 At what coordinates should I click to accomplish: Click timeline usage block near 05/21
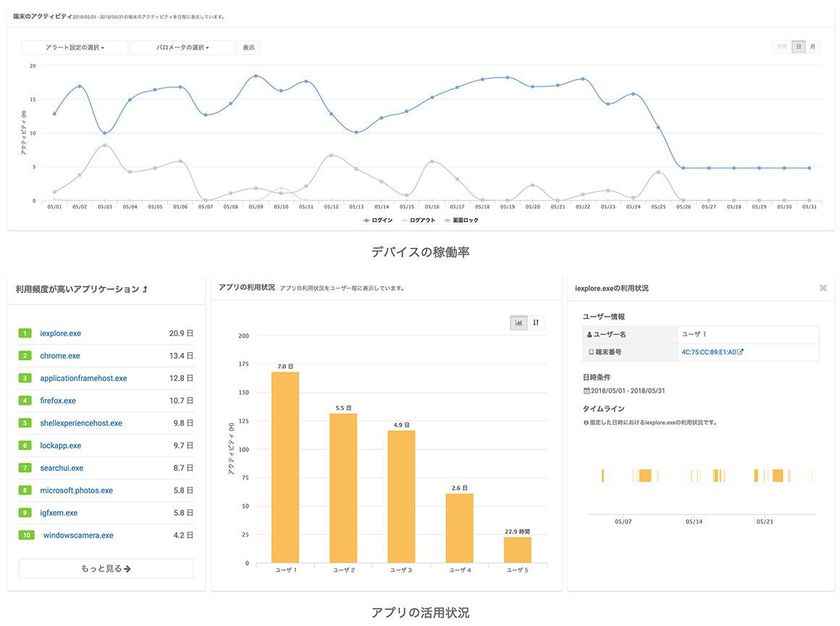[778, 476]
